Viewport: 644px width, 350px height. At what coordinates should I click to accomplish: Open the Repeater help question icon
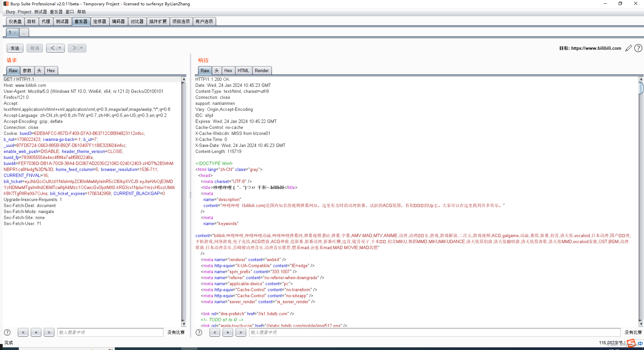(638, 48)
